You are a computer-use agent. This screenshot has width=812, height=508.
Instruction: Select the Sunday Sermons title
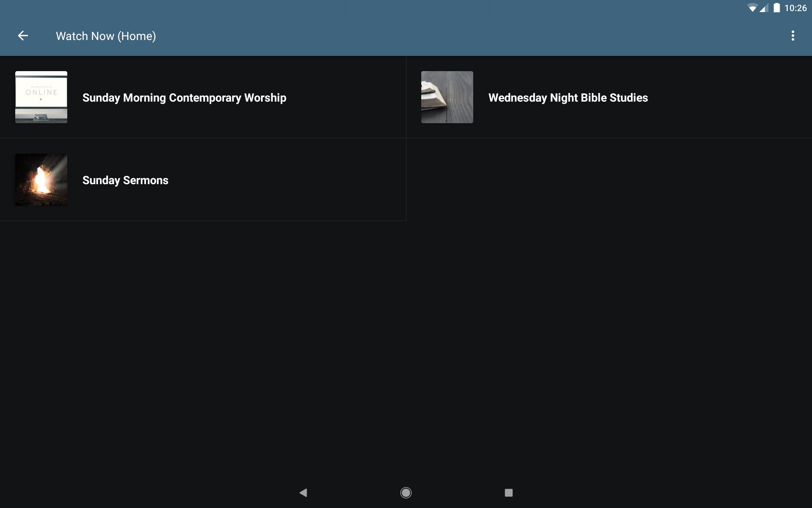pos(126,180)
